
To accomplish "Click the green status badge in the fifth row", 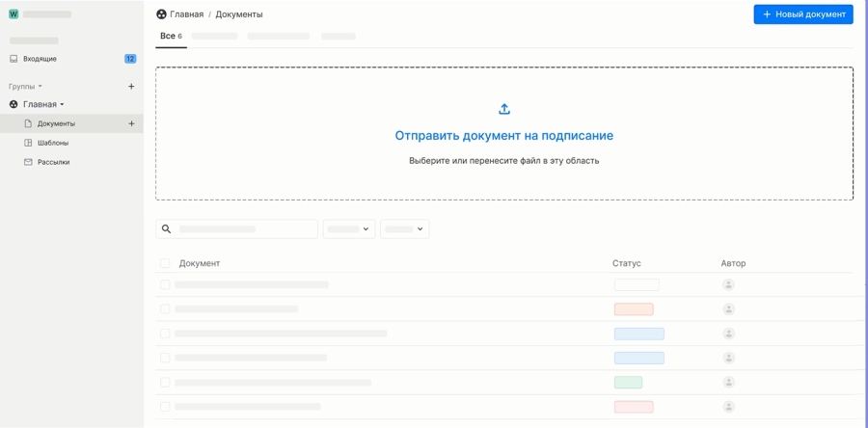I will coord(628,382).
